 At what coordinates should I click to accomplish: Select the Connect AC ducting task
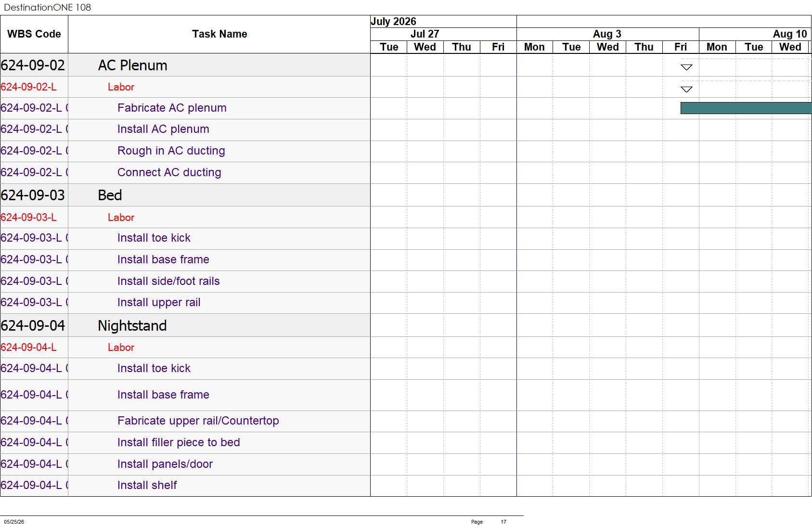169,172
